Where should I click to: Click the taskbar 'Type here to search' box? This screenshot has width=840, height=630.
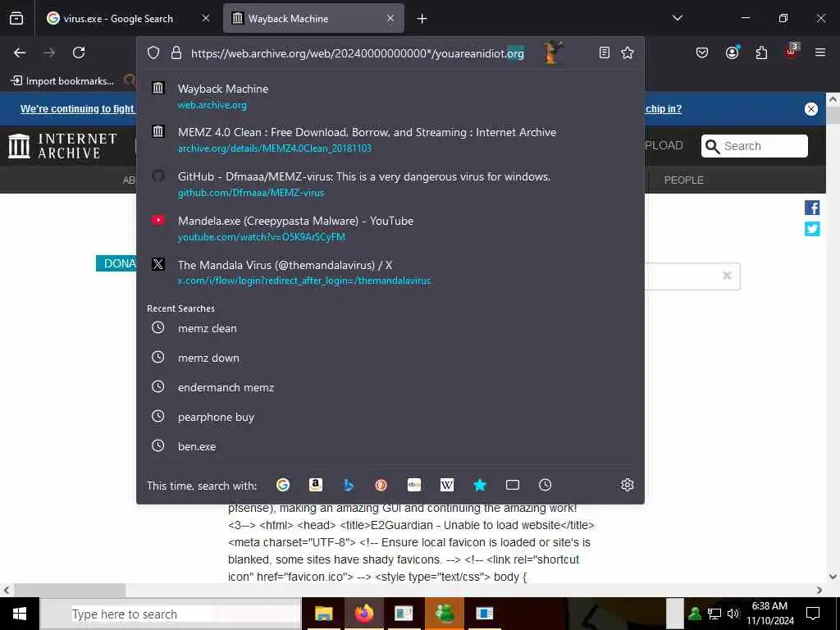171,614
